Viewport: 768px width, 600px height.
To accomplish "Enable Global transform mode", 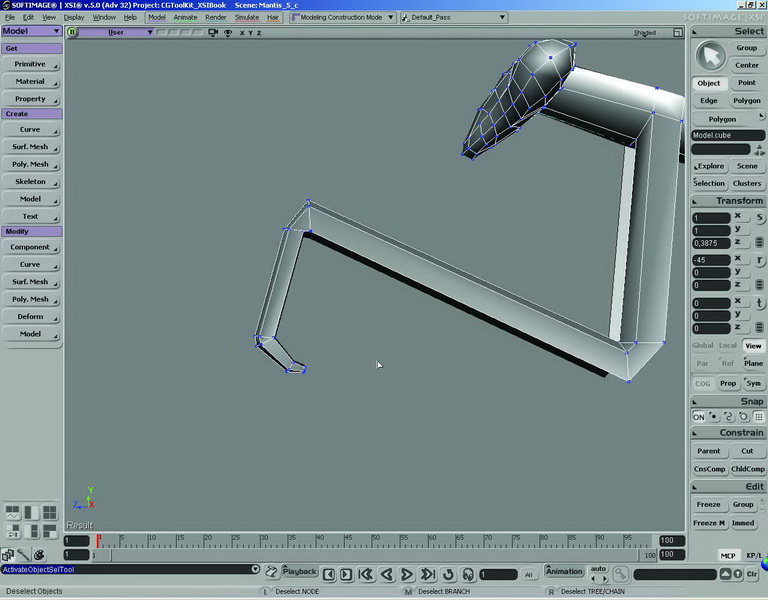I will [702, 345].
